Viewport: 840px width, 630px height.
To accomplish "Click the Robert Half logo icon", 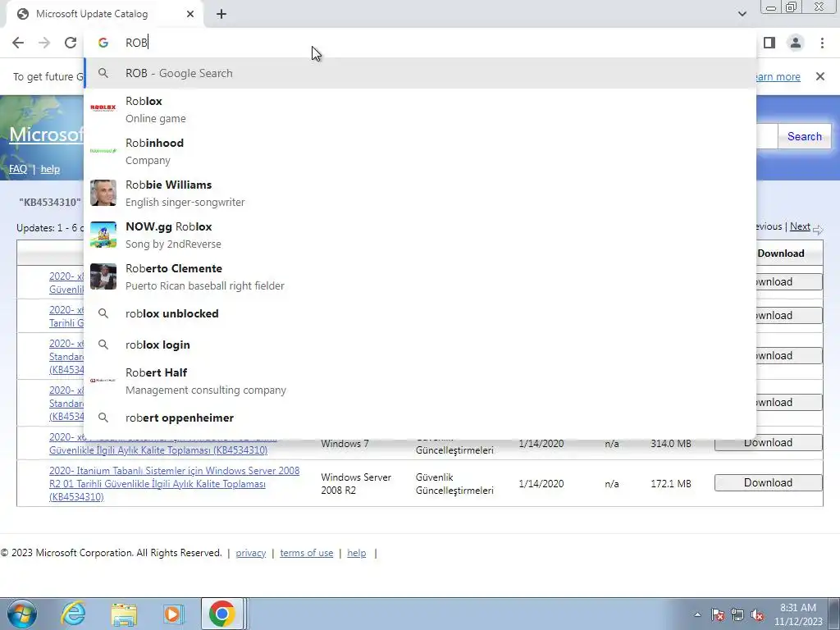I will pyautogui.click(x=103, y=381).
